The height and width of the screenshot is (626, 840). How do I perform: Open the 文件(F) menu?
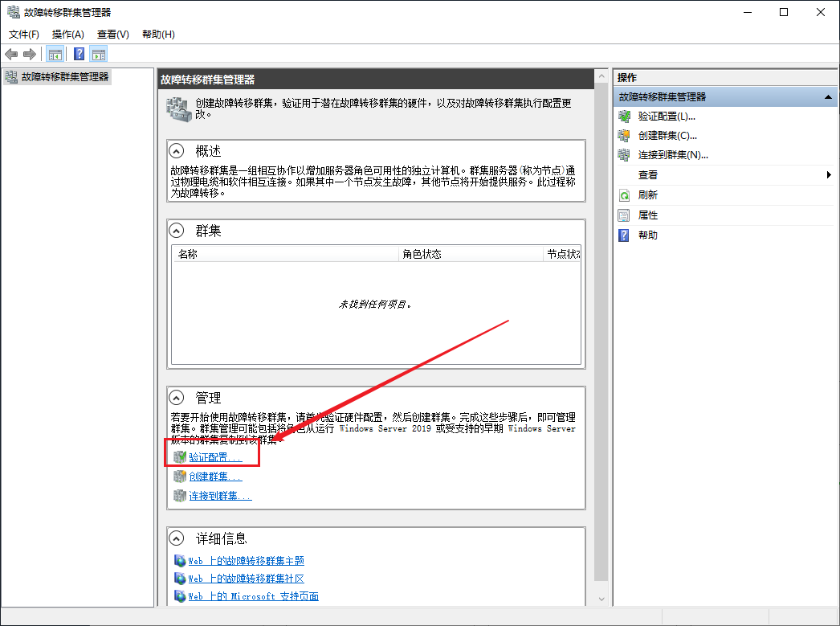[x=24, y=34]
